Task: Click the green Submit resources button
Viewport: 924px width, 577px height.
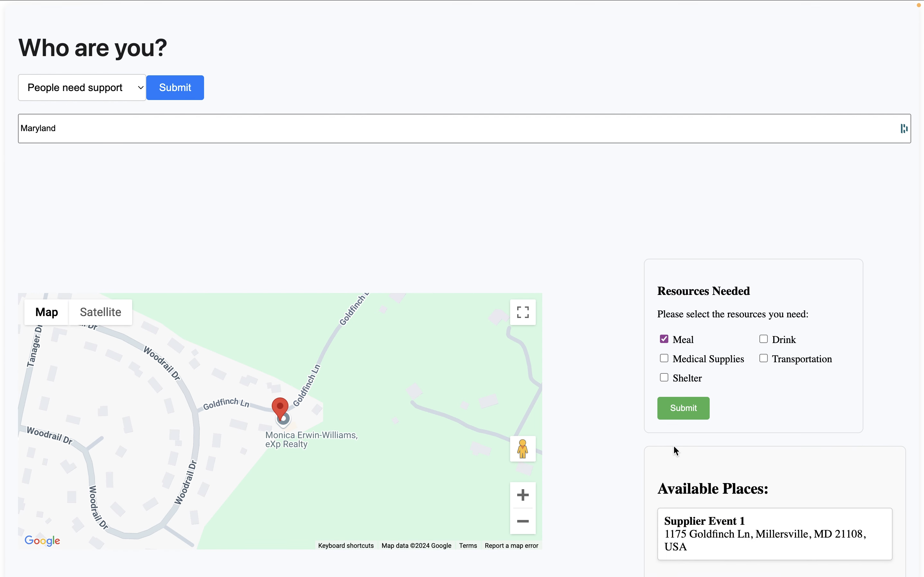Action: 683,408
